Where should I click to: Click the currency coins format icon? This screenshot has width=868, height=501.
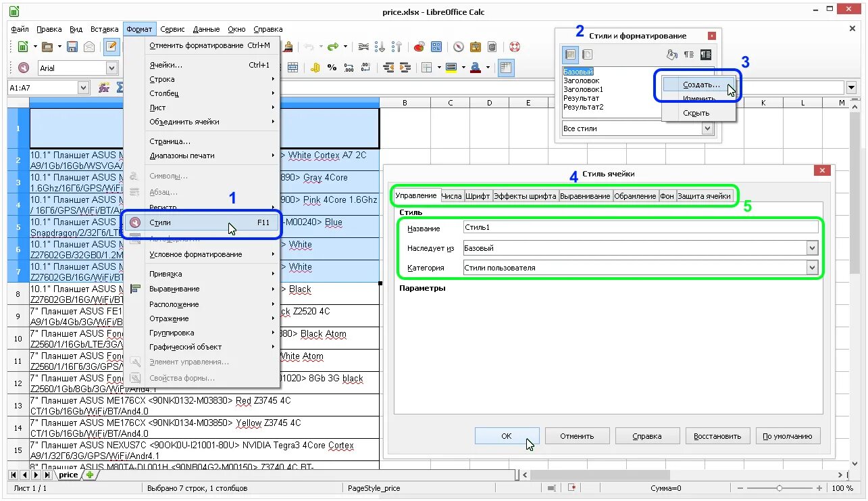[315, 68]
